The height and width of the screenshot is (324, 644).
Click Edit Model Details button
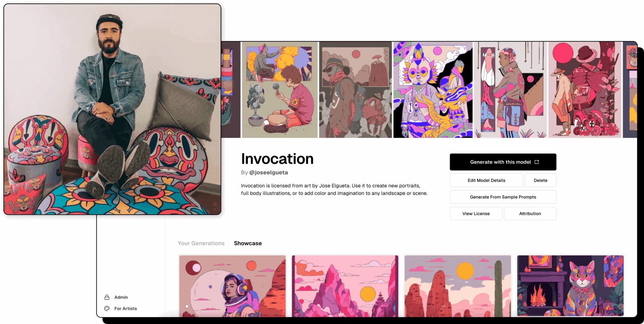486,180
